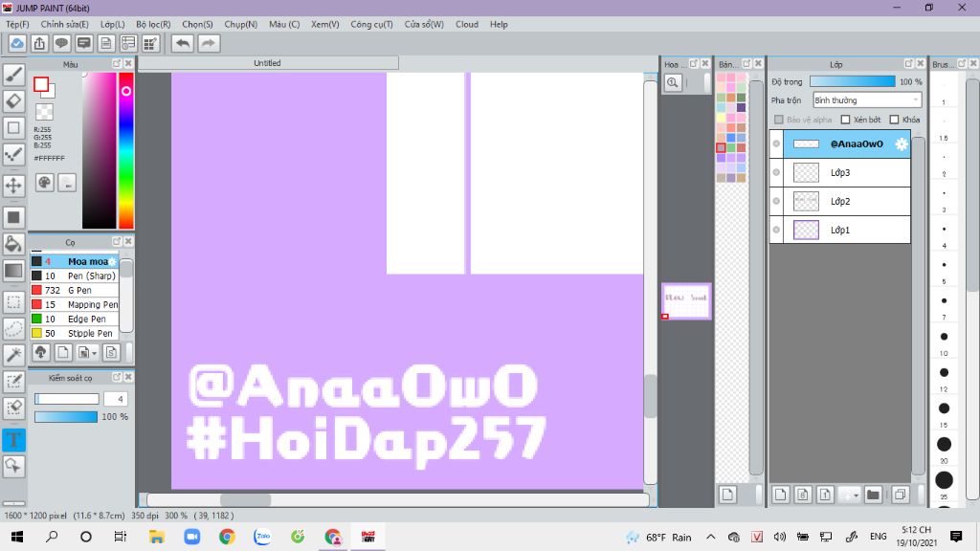This screenshot has height=551, width=980.
Task: Toggle visibility of Lớp3 layer
Action: tap(776, 172)
